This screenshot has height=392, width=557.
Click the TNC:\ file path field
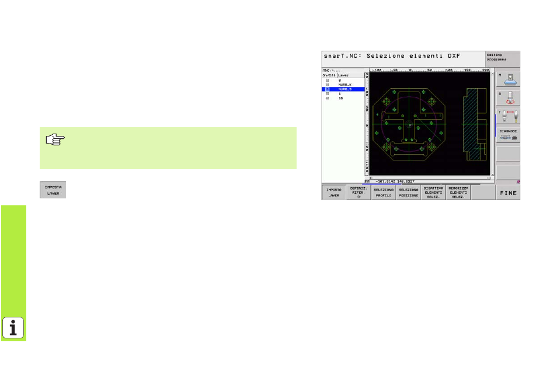click(x=343, y=71)
